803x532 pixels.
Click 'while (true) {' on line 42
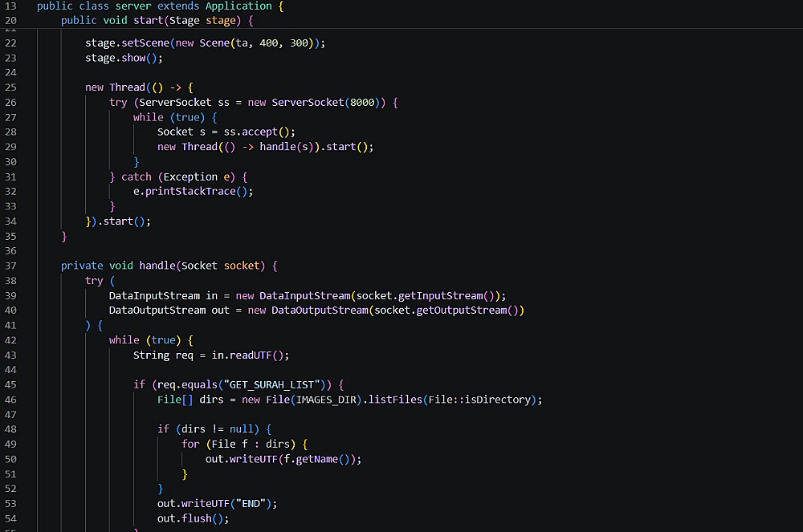[x=151, y=341]
